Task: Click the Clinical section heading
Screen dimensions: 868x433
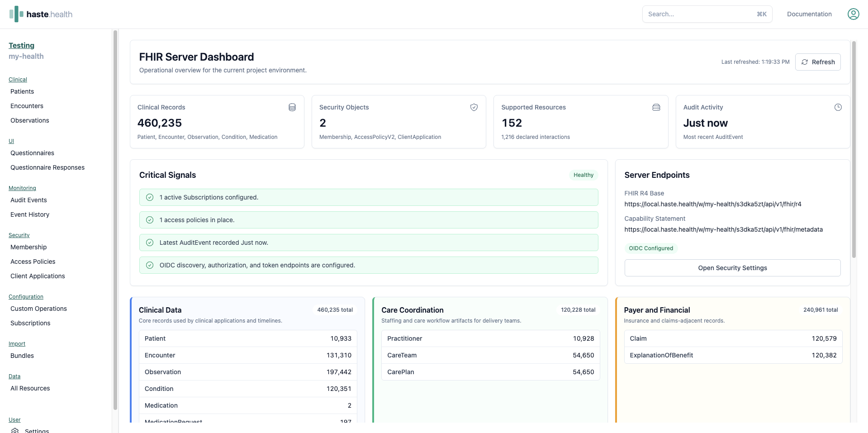Action: [18, 80]
